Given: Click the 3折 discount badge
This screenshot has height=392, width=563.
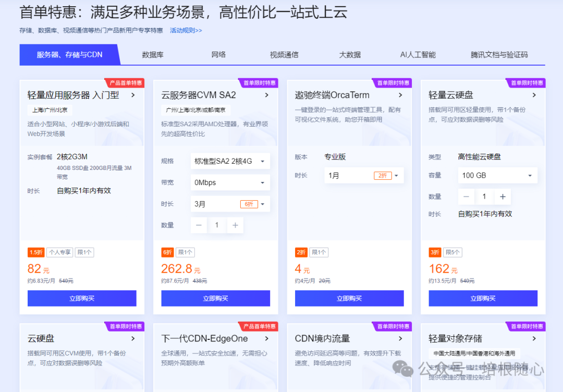Looking at the screenshot, I should [435, 252].
